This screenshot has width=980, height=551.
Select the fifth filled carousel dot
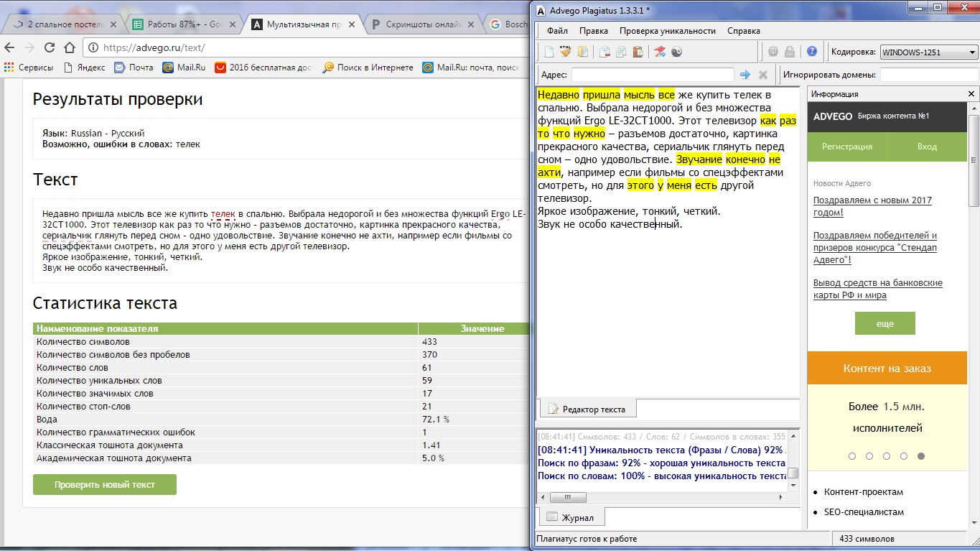point(921,456)
